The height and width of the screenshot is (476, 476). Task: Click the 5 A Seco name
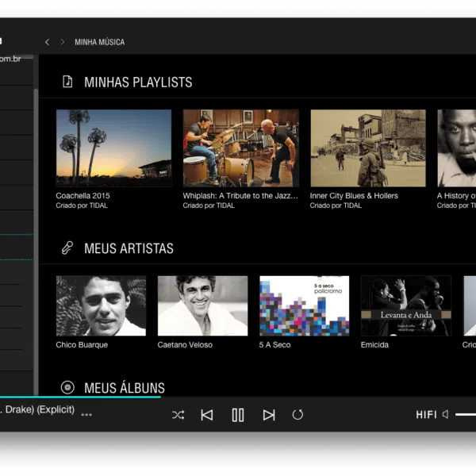pyautogui.click(x=275, y=345)
